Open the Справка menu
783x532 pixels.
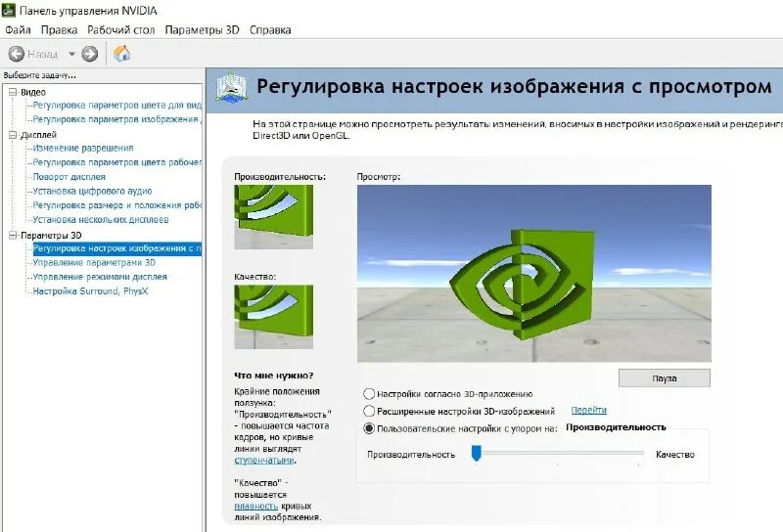click(270, 30)
